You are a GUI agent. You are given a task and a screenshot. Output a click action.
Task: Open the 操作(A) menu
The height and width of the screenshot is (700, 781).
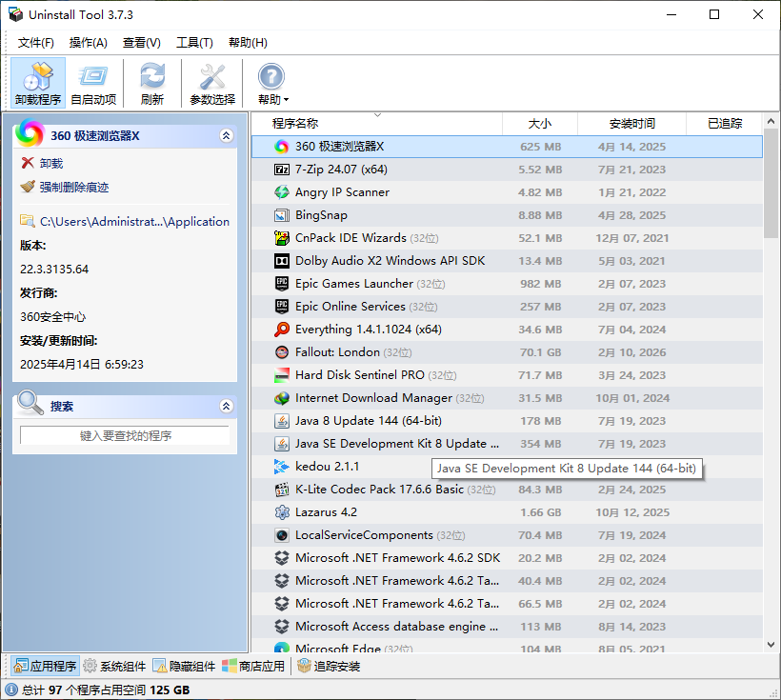(89, 43)
